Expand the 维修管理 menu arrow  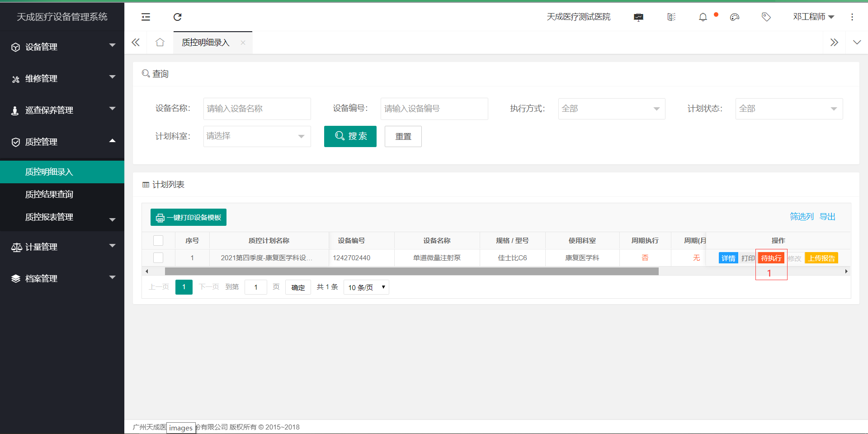click(113, 77)
